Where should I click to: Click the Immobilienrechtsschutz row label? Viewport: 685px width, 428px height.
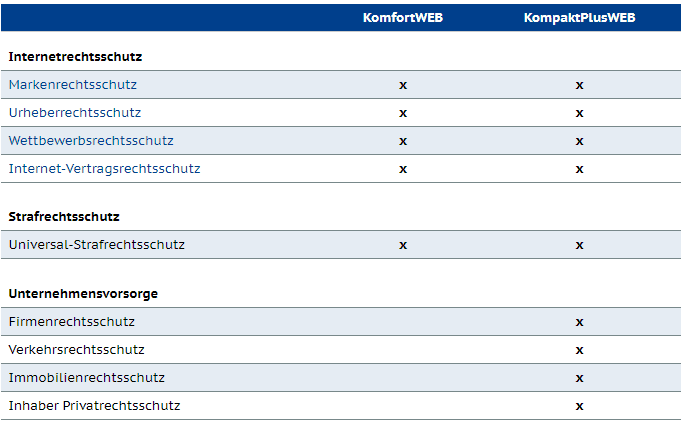86,378
